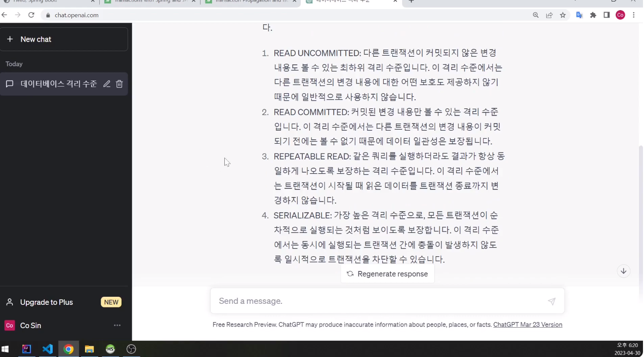644x357 pixels.
Task: Open File Explorer from the taskbar
Action: point(89,349)
